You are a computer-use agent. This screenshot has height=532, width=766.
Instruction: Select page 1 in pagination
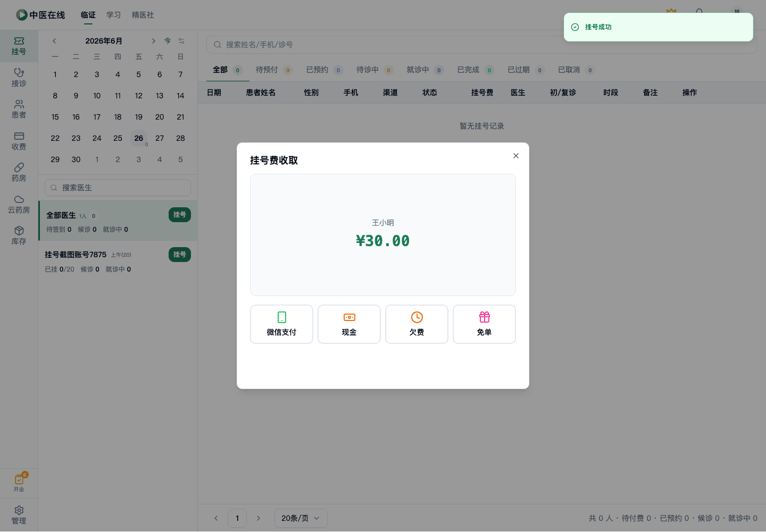tap(237, 518)
